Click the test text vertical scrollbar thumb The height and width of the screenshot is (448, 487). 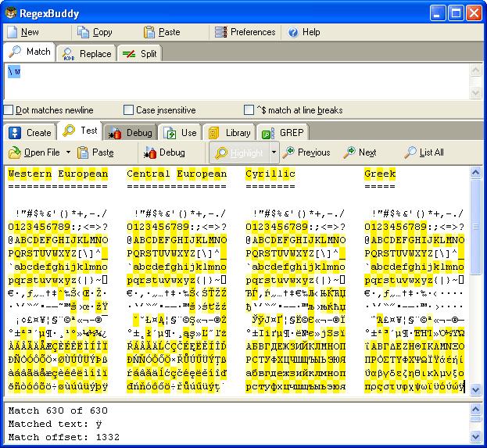[x=475, y=227]
